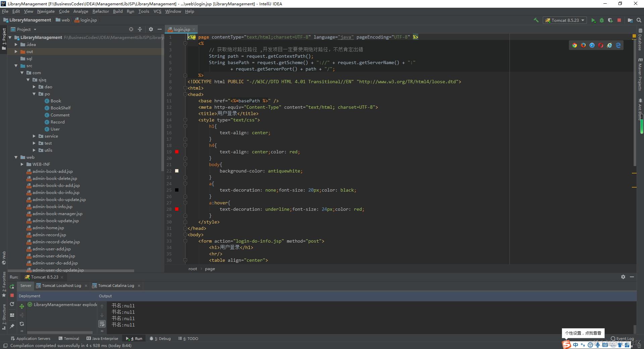
Task: Open admin-home.jsp in the project tree
Action: click(x=45, y=228)
